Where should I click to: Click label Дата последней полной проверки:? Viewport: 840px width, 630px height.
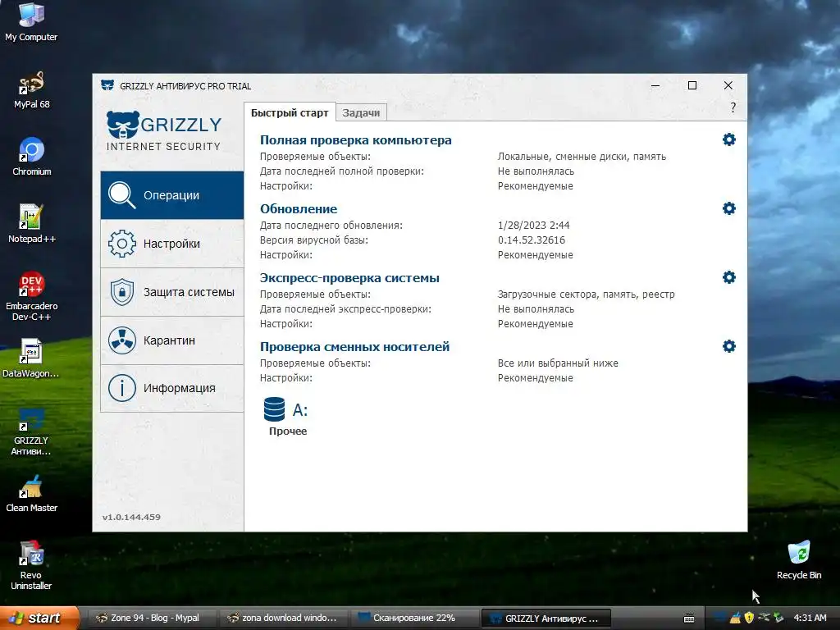point(342,171)
